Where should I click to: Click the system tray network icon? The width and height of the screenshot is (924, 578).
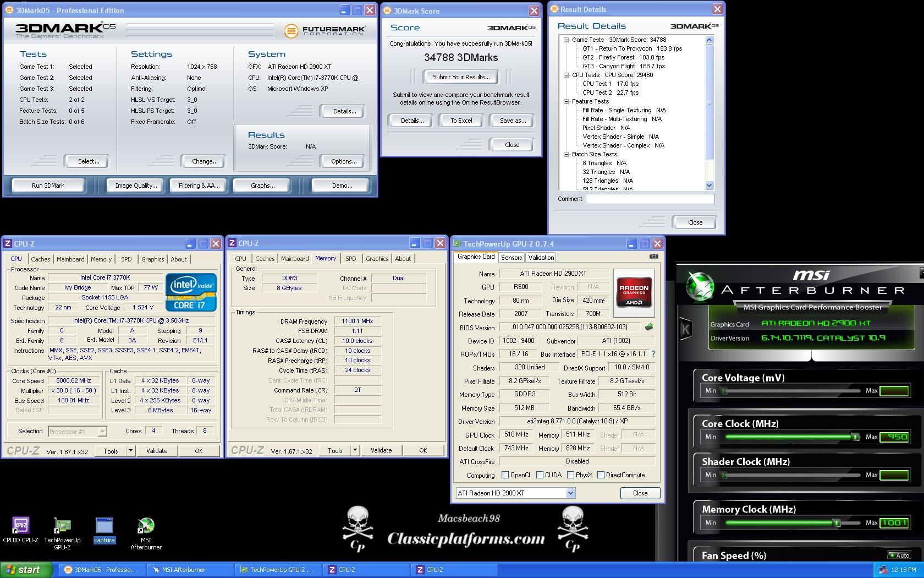tap(883, 570)
